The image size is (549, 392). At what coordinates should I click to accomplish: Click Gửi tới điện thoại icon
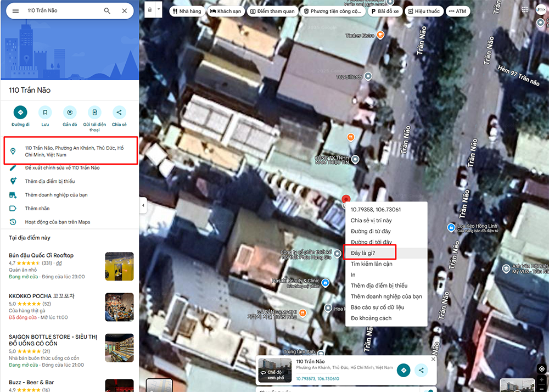[x=94, y=113]
